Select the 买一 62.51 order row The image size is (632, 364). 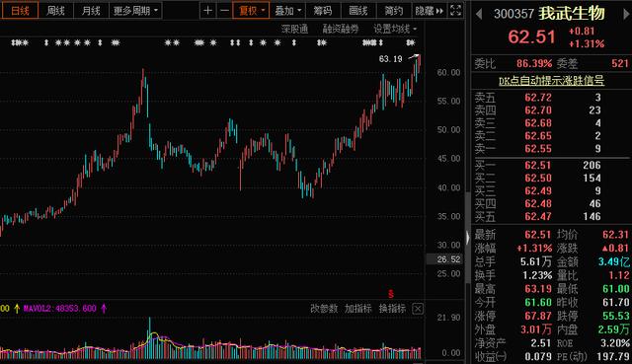(x=551, y=165)
